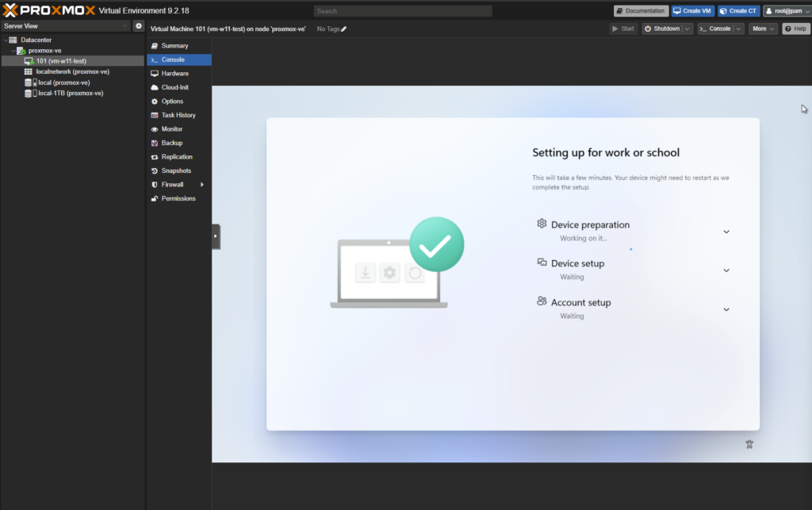Image resolution: width=812 pixels, height=510 pixels.
Task: Edit tags with the pencil icon
Action: click(x=343, y=29)
